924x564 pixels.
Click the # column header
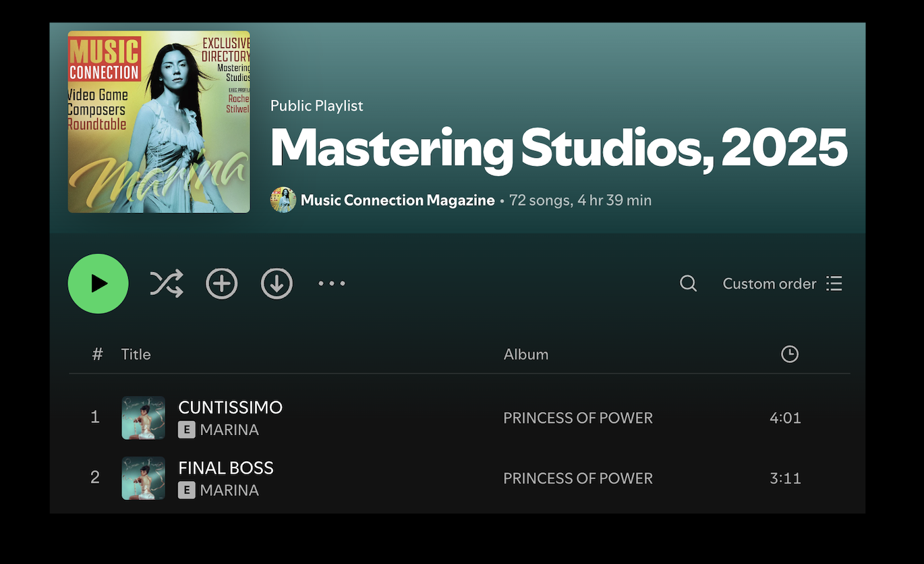point(98,354)
